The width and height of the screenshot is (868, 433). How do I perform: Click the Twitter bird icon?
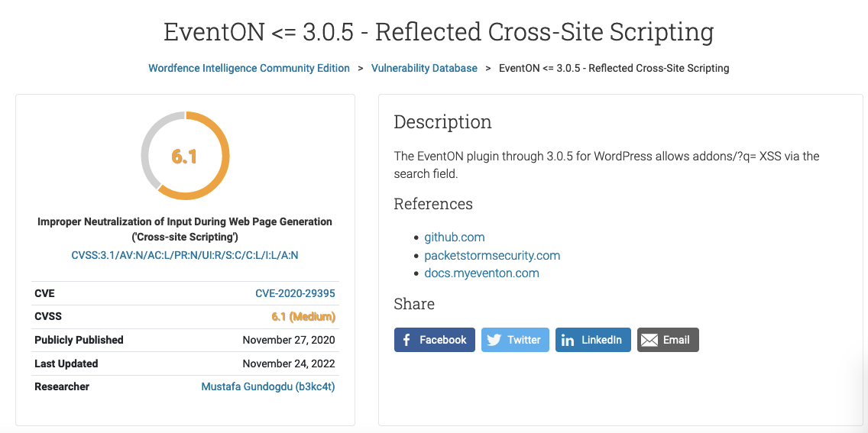(x=494, y=340)
